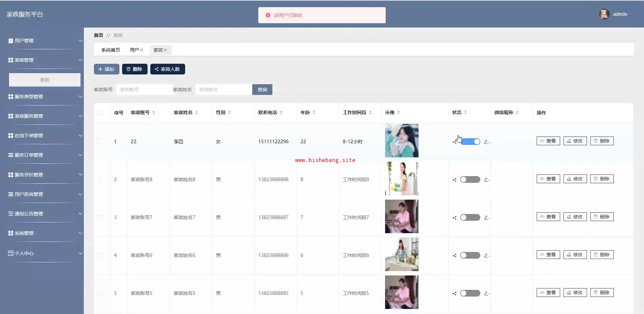Click the error icon in the lock notification
The image size is (644, 314).
(268, 15)
